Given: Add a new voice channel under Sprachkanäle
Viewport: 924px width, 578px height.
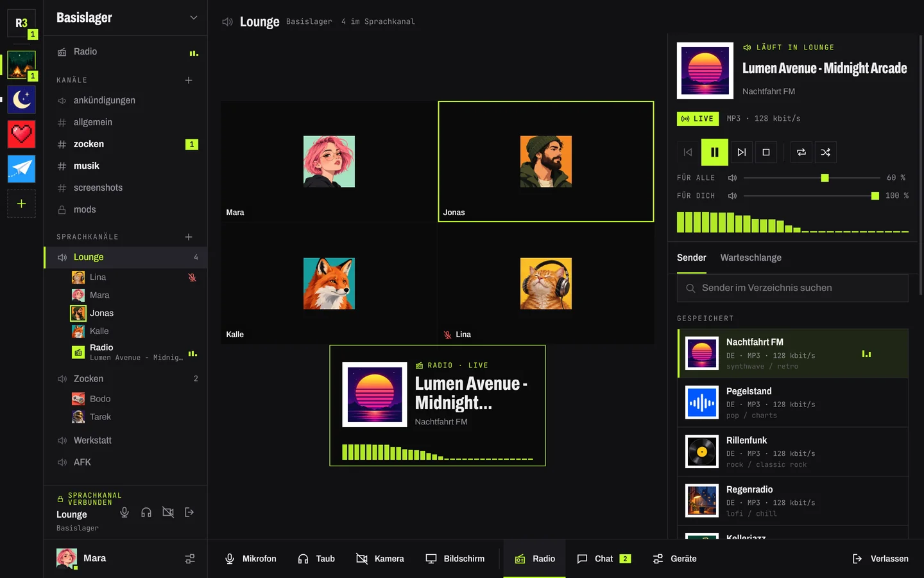Looking at the screenshot, I should click(x=189, y=237).
